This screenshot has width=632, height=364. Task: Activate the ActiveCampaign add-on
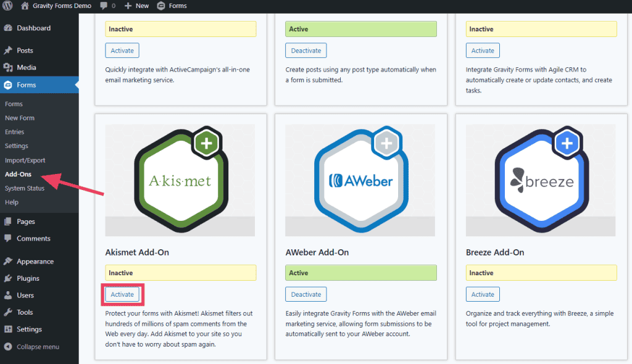pos(122,51)
